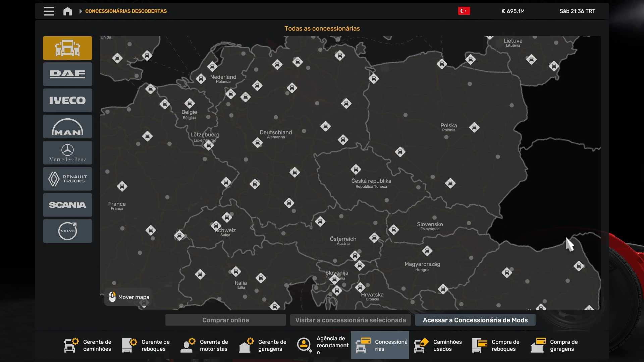Expand breadcrumb arrow before Concessionárias Descobertas
Screen dimensions: 644x362
pos(80,11)
